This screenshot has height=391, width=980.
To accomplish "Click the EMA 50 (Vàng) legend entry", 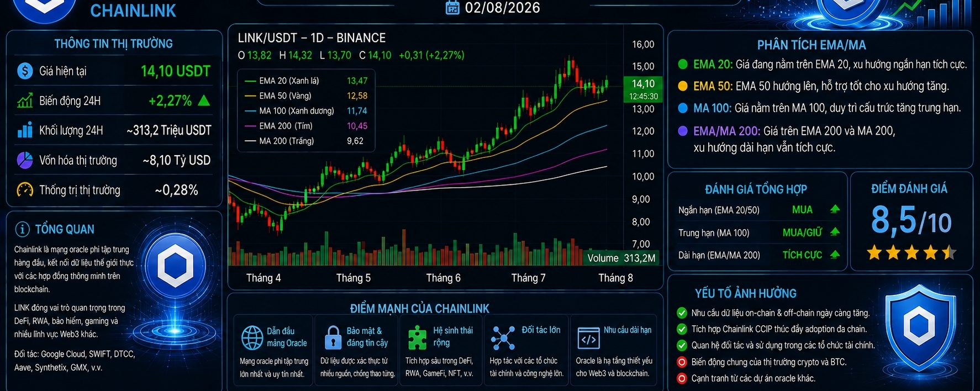I will click(x=306, y=96).
